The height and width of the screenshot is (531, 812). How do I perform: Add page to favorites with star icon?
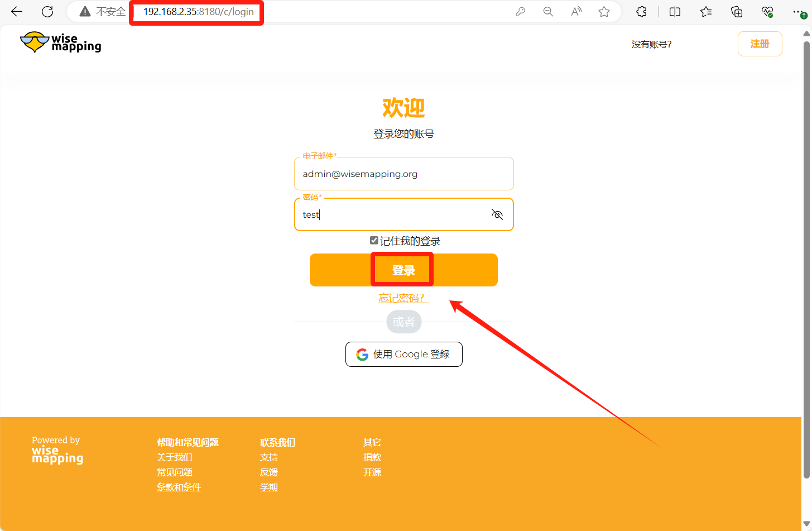point(604,12)
